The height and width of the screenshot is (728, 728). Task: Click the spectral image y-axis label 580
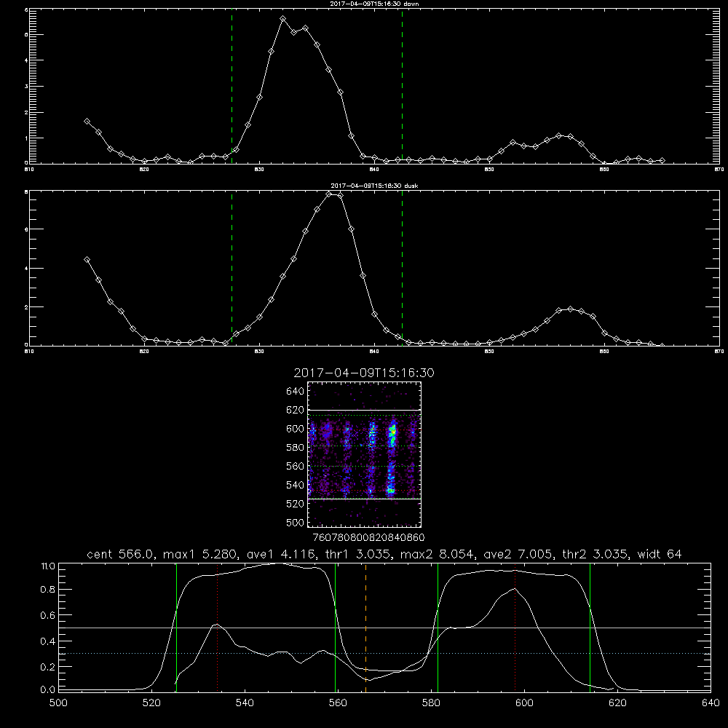click(296, 448)
